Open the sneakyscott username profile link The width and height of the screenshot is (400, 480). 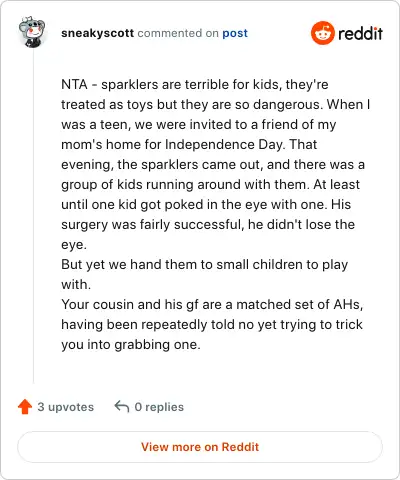(x=97, y=33)
